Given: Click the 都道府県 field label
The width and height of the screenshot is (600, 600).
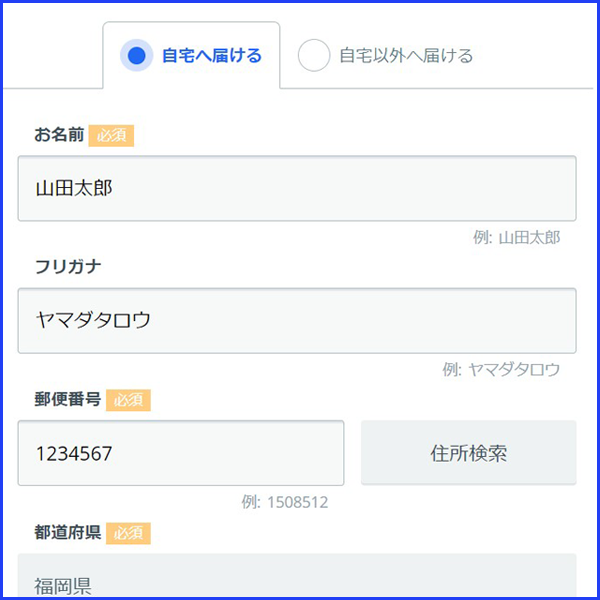Looking at the screenshot, I should point(67,532).
